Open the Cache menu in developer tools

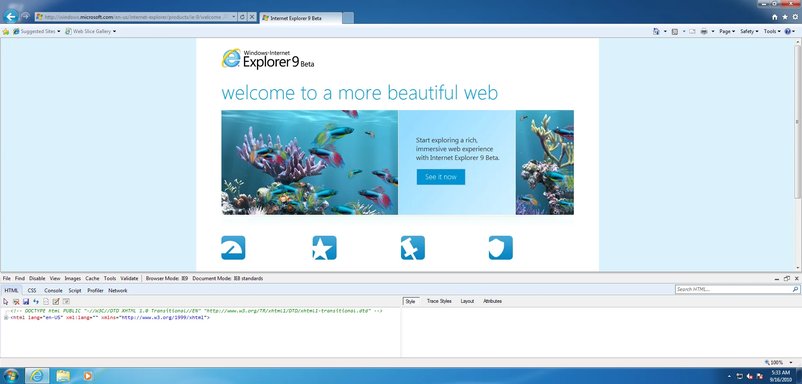pyautogui.click(x=92, y=279)
